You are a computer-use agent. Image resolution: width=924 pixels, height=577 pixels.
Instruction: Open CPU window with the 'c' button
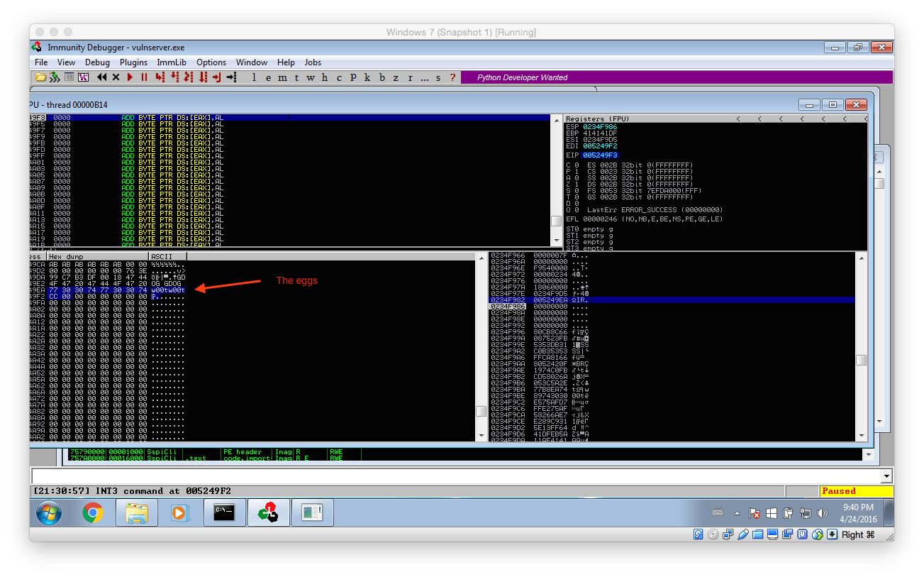[339, 77]
